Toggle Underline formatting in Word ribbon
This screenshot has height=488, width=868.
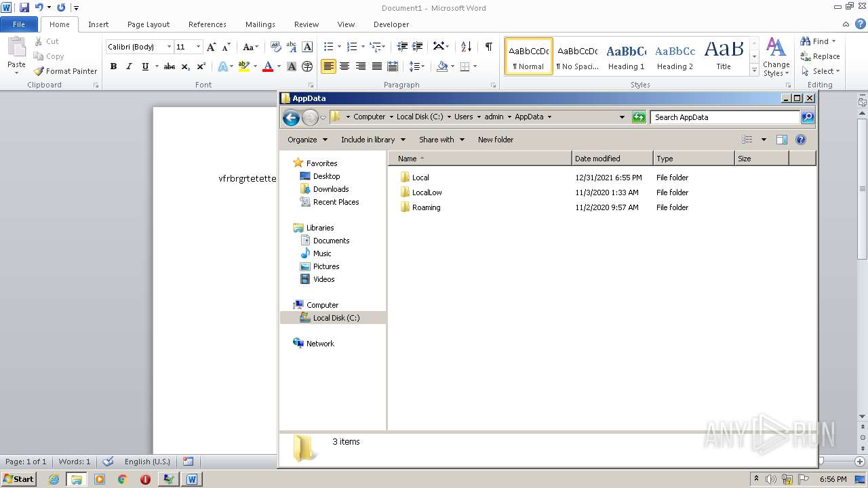click(145, 66)
